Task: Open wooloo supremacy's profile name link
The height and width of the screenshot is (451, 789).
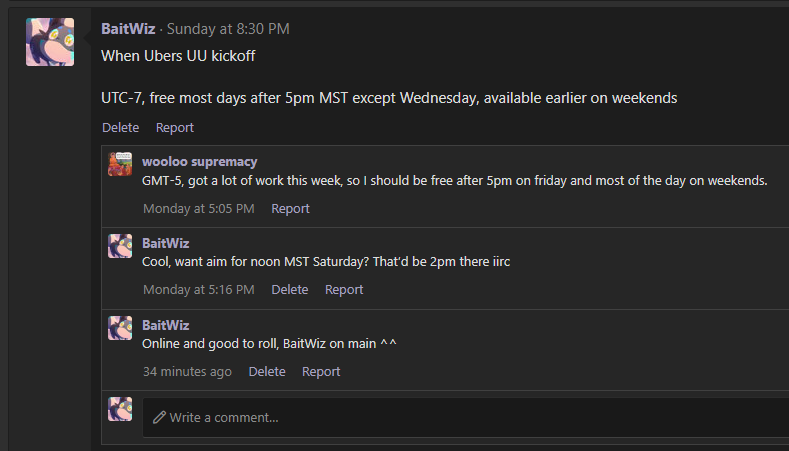Action: pyautogui.click(x=199, y=162)
